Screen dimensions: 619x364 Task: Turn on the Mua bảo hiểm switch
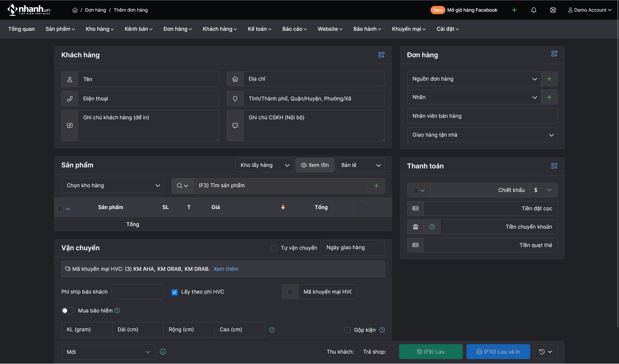pos(68,310)
